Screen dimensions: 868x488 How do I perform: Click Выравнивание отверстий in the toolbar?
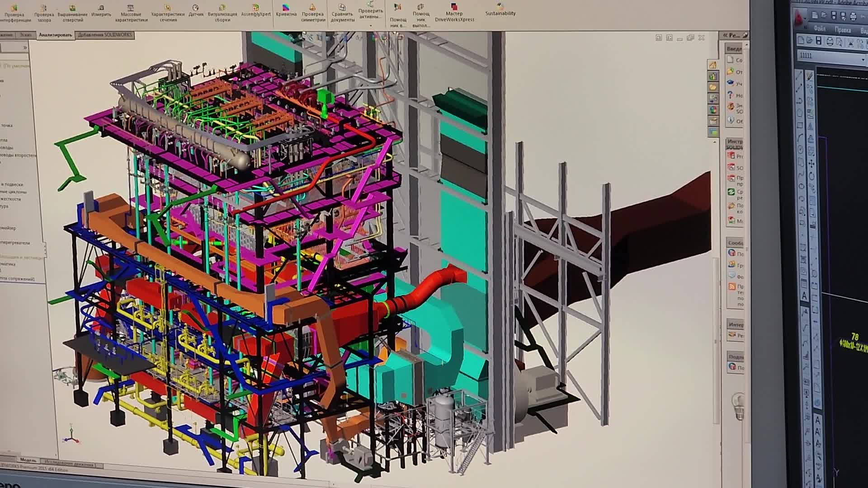72,13
